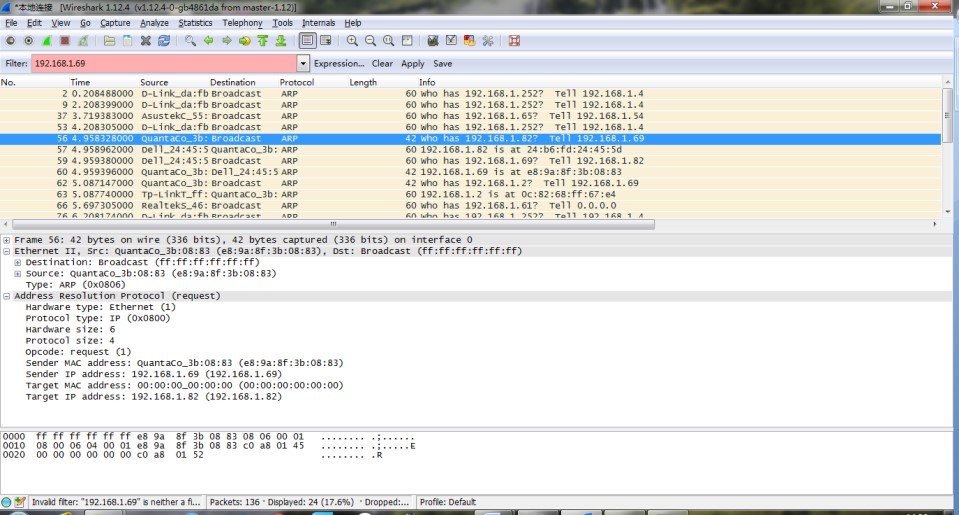Select packet 57 ARP reply row

point(470,149)
